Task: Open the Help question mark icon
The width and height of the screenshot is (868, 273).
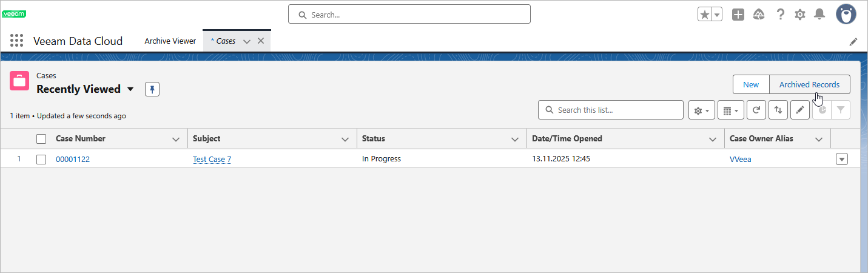Action: 781,15
